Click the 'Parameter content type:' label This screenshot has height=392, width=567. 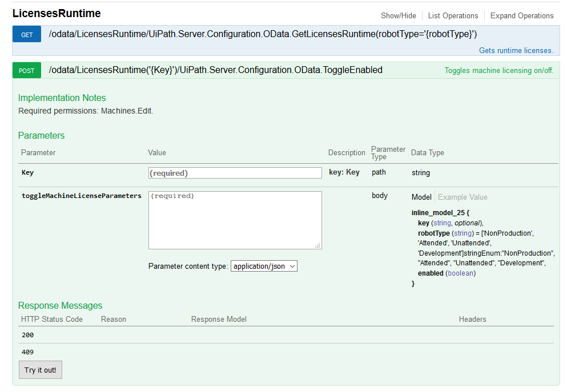tap(188, 266)
